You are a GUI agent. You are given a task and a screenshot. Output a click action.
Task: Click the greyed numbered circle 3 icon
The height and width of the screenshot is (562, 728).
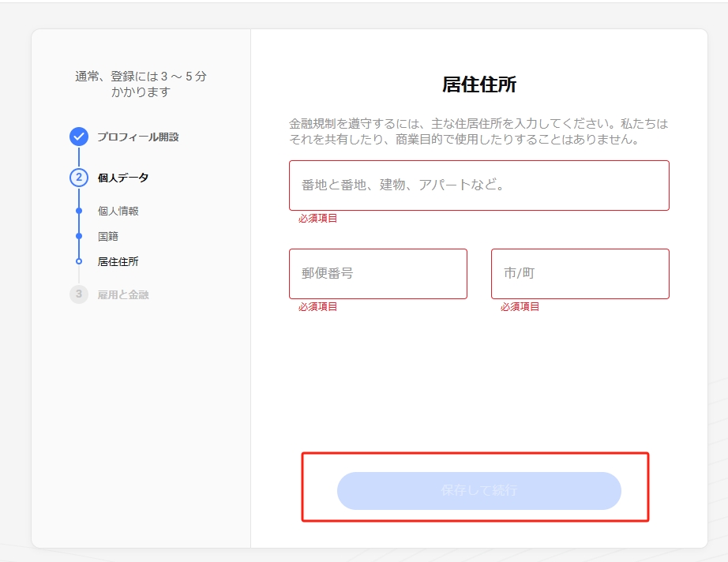78,294
